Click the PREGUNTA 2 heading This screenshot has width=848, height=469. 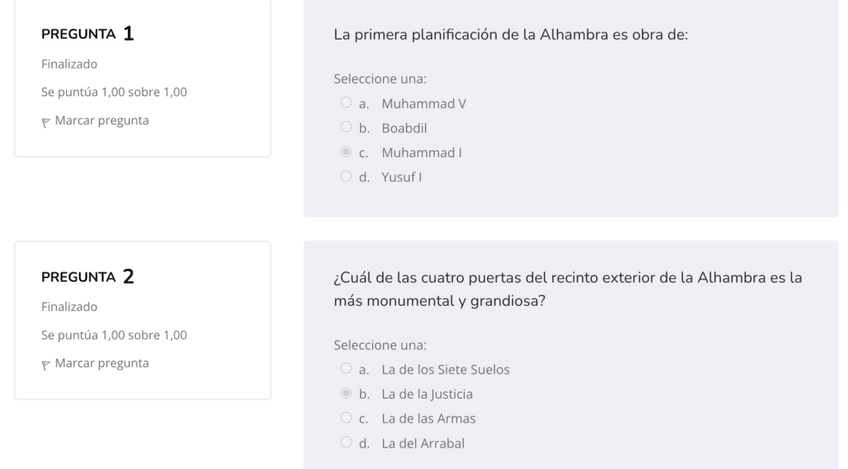[x=88, y=277]
